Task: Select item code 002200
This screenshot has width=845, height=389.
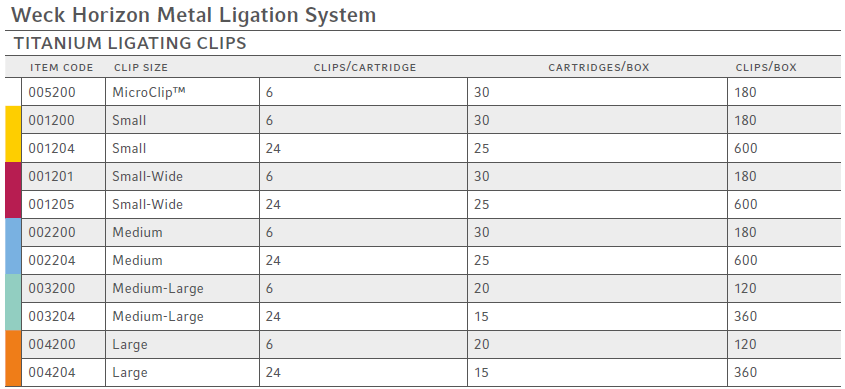Action: 52,233
